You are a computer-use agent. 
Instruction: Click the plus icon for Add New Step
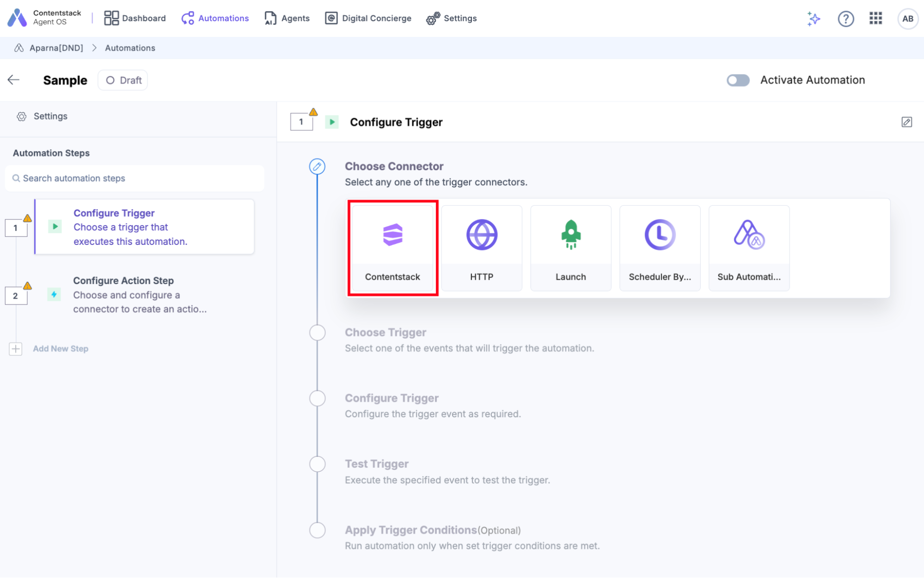pyautogui.click(x=16, y=349)
